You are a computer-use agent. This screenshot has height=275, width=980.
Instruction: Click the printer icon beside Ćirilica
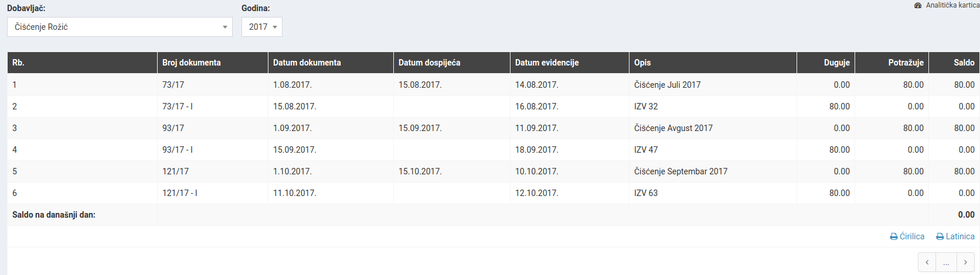click(894, 237)
